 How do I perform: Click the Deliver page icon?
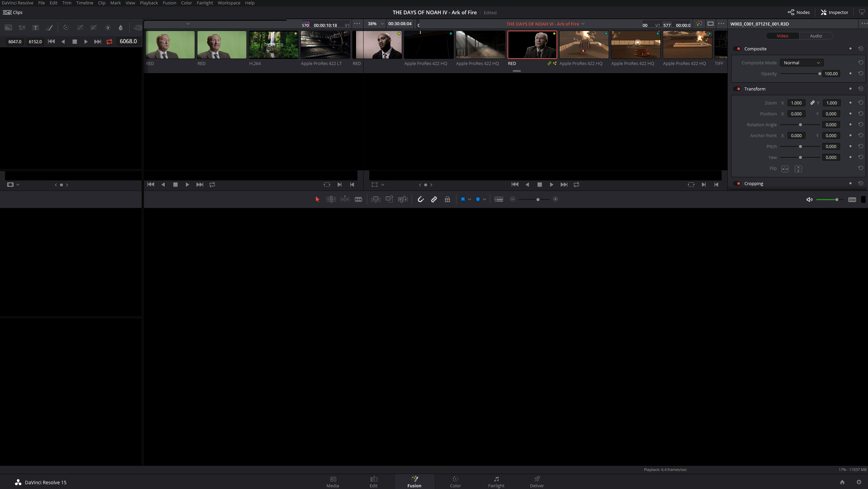(537, 481)
